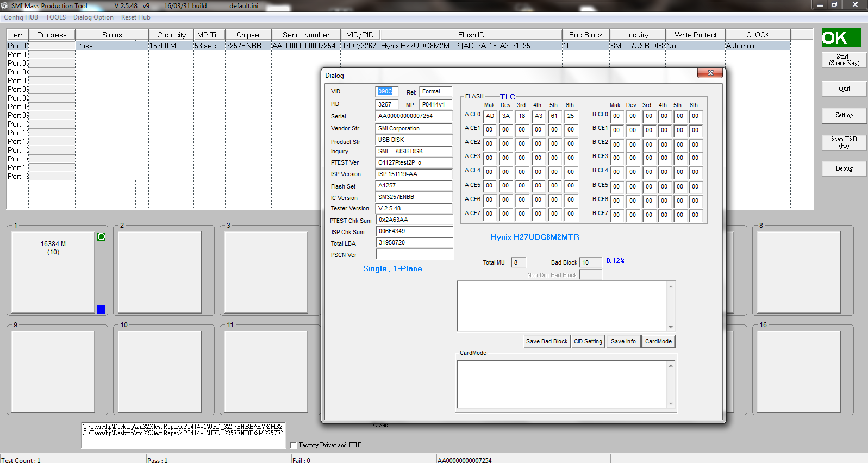Viewport: 868px width, 463px height.
Task: Click the Inquiry column header
Action: [637, 35]
